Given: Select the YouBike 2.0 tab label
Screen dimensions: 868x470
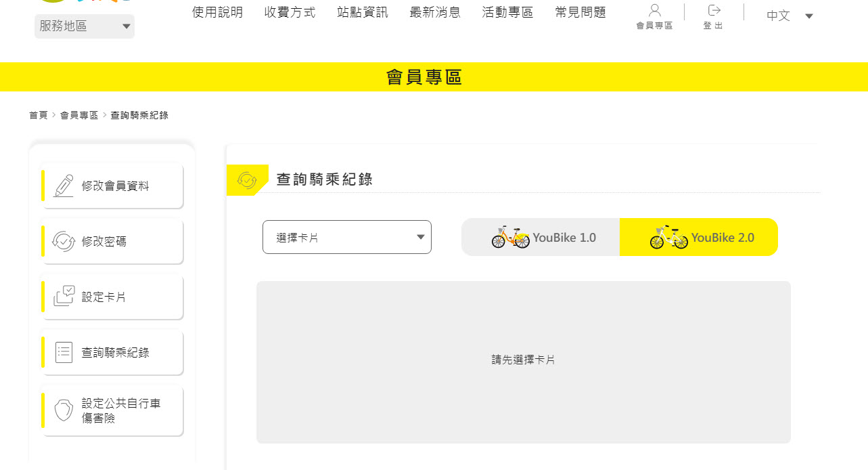Looking at the screenshot, I should click(x=723, y=238).
